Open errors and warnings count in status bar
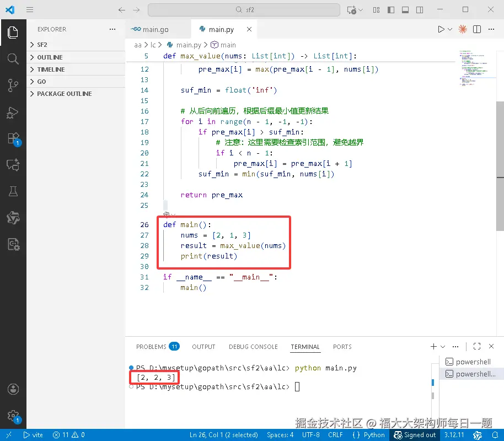Screen dimensions: 504x441 (x=69, y=435)
